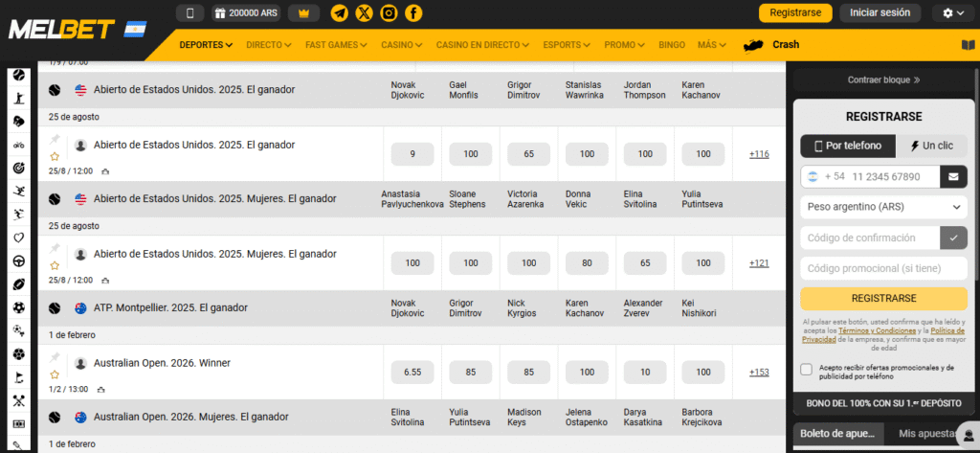Screen dimensions: 980x453
Task: Open the Facebook social link
Action: pyautogui.click(x=413, y=12)
